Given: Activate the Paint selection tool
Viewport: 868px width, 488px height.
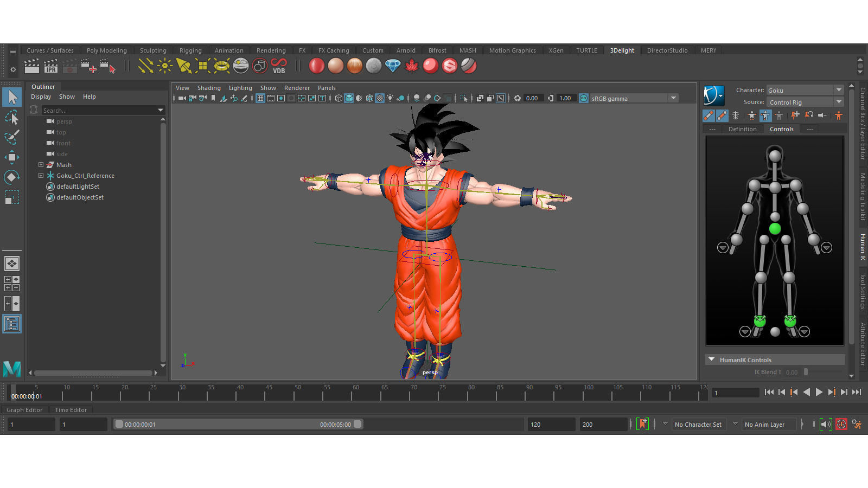Looking at the screenshot, I should (12, 137).
